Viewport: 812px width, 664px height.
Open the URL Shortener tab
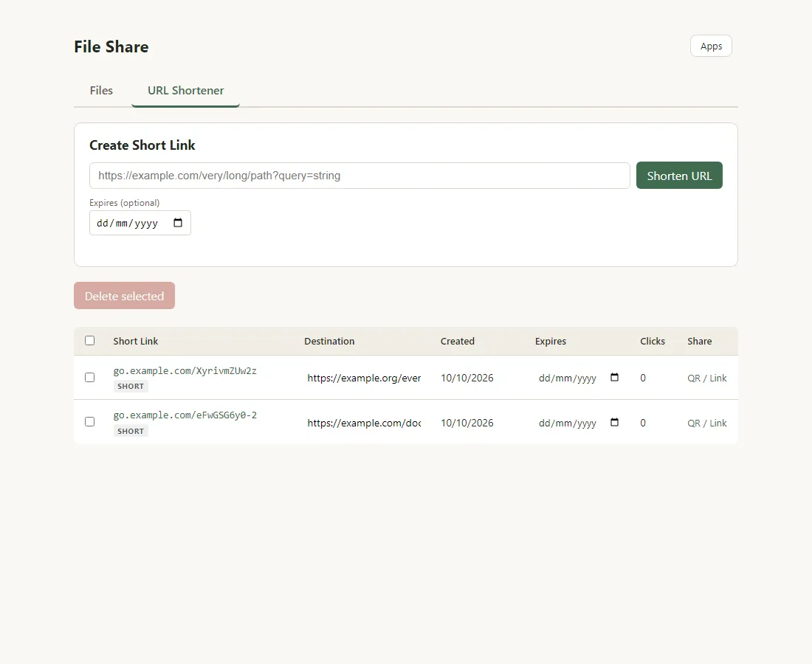tap(185, 91)
